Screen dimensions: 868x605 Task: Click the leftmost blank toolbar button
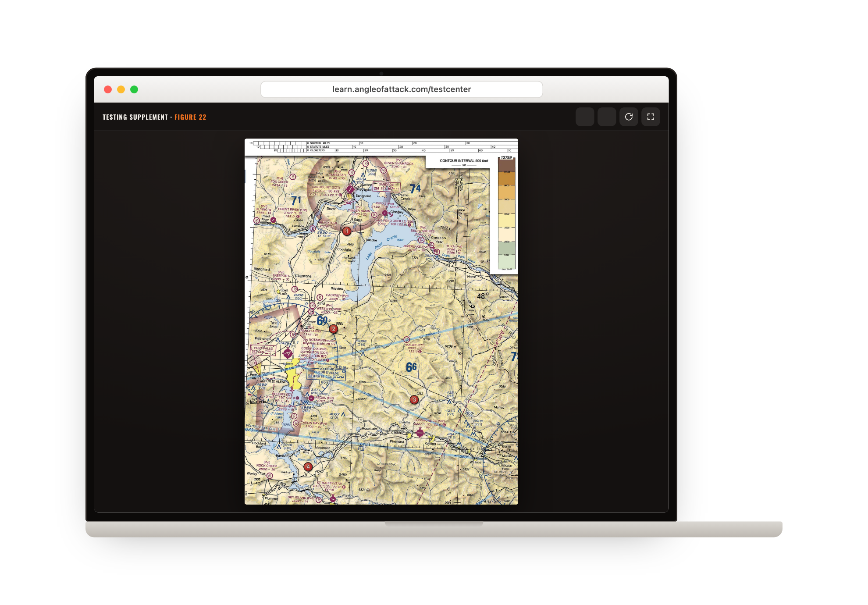click(x=585, y=117)
